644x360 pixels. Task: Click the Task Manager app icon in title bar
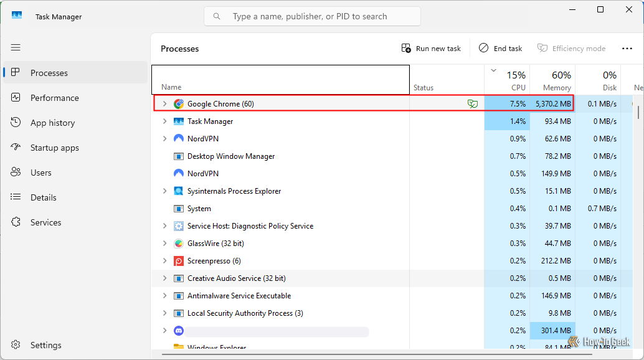[x=17, y=16]
